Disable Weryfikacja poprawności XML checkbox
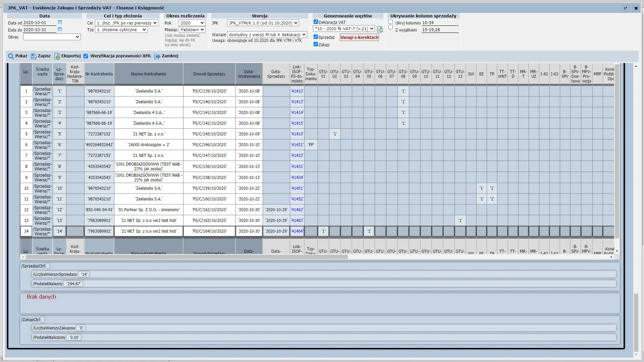Viewport: 644px width, 362px height. (86, 56)
